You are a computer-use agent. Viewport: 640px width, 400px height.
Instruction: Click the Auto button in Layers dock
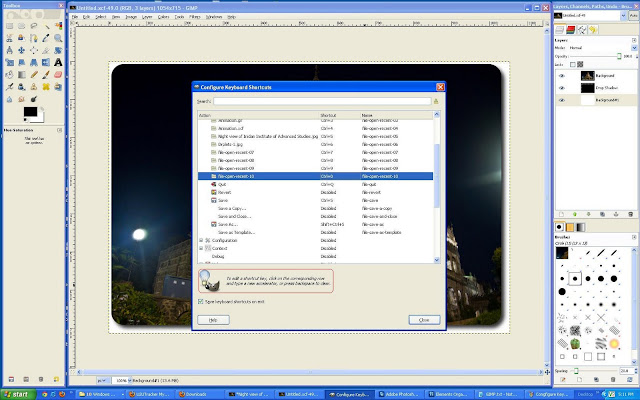pos(633,16)
